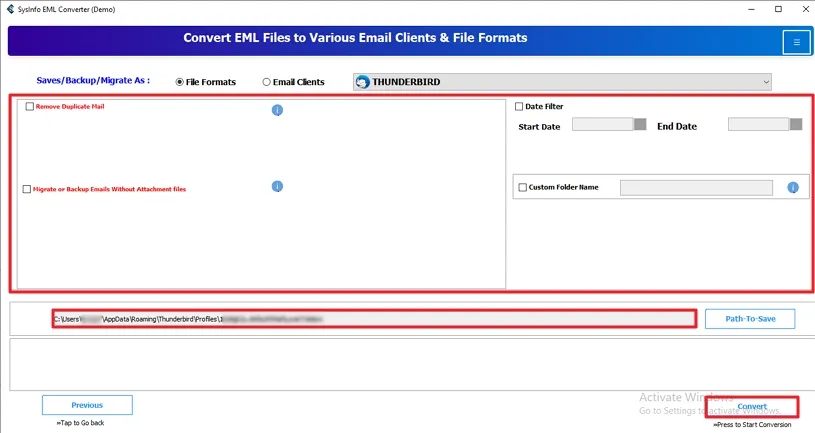815x433 pixels.
Task: Click the 'Start Date' label
Action: coord(539,127)
